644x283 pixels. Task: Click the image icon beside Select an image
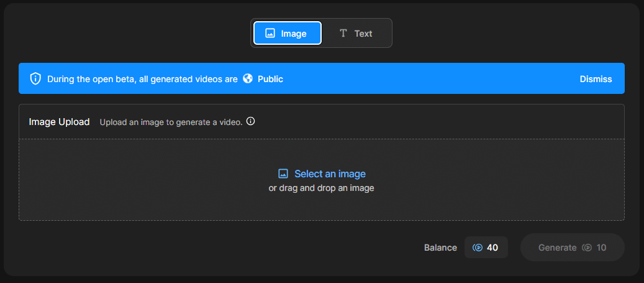click(283, 174)
